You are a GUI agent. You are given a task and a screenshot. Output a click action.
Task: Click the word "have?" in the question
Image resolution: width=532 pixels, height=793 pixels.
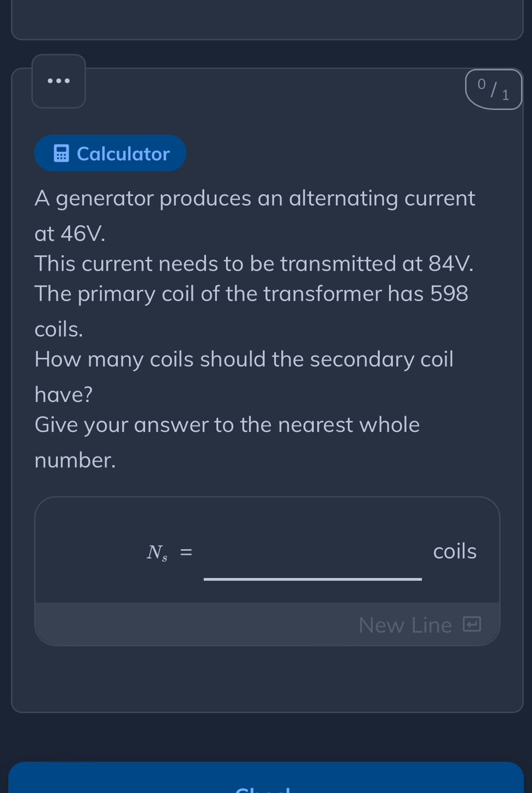pos(64,394)
